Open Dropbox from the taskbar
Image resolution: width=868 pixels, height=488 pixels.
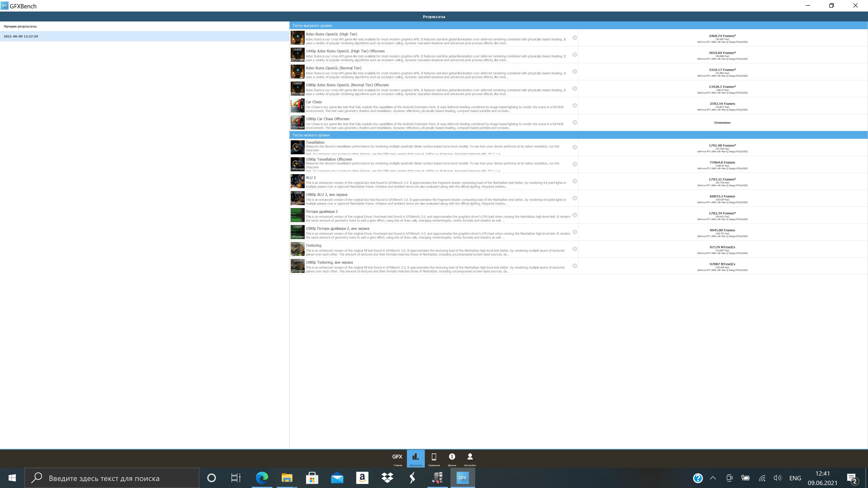coord(387,478)
